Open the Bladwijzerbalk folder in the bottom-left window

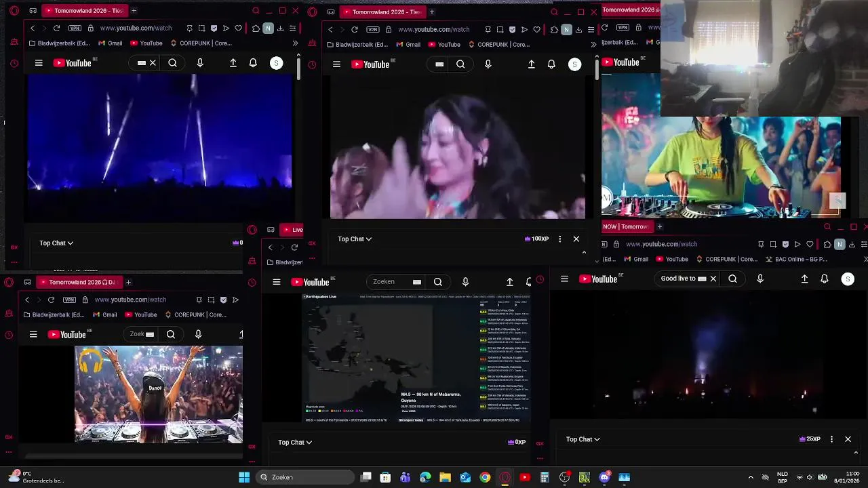pyautogui.click(x=54, y=314)
